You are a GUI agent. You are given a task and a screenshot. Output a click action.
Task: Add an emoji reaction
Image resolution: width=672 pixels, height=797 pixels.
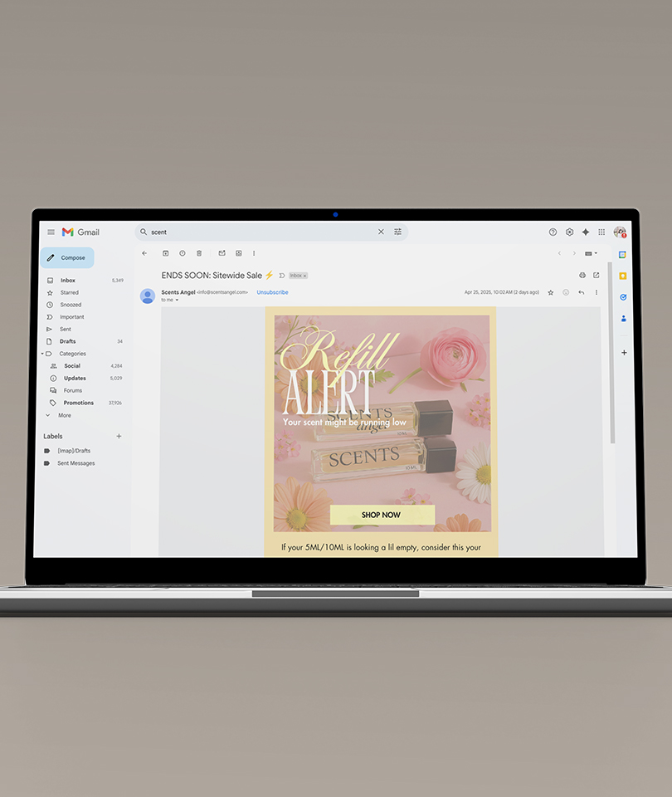[x=566, y=292]
